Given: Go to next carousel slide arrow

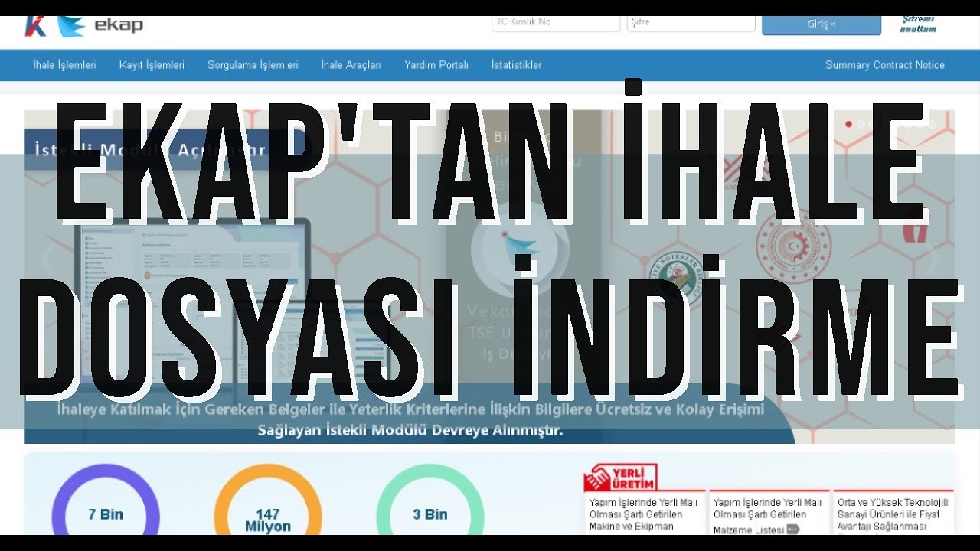Looking at the screenshot, I should (933, 260).
